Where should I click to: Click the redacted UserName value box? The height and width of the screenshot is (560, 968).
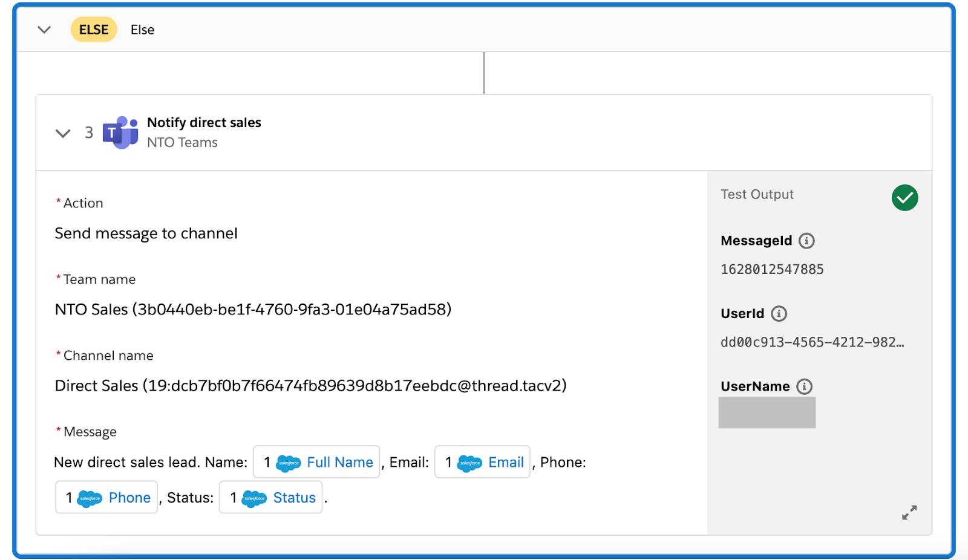767,412
